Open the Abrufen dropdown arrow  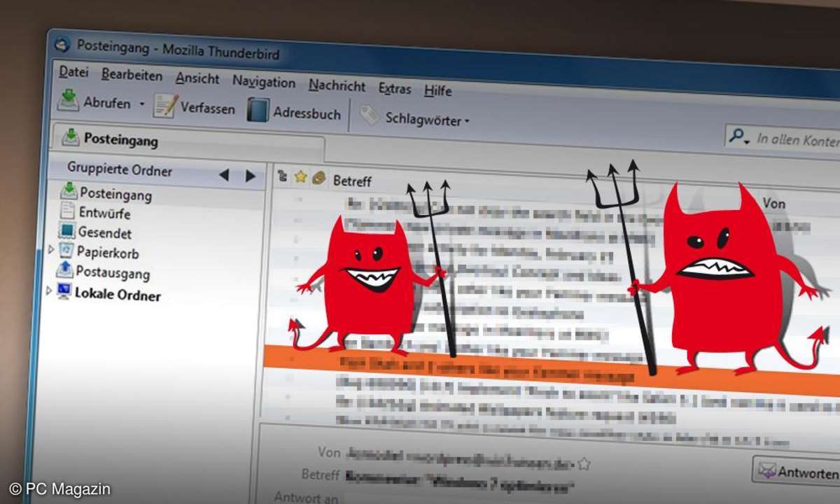(141, 104)
